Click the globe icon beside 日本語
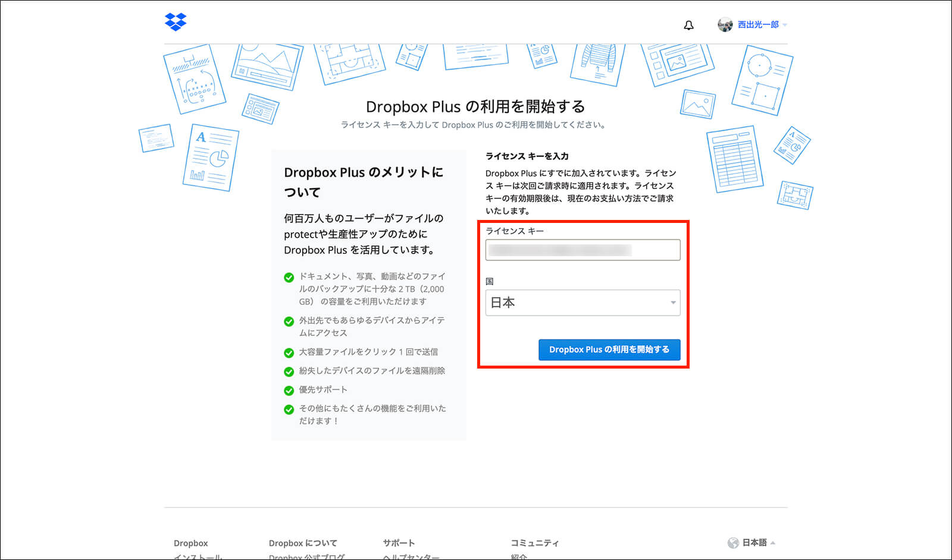Viewport: 952px width, 560px height. (733, 543)
